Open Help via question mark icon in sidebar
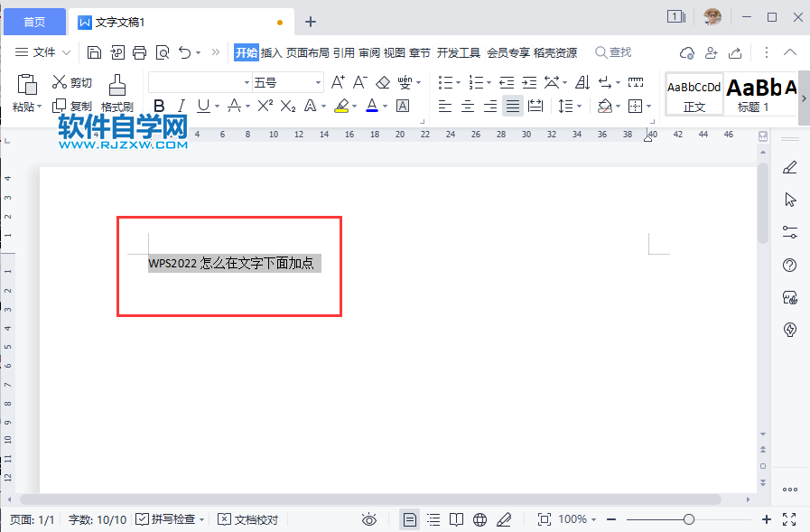 [789, 265]
